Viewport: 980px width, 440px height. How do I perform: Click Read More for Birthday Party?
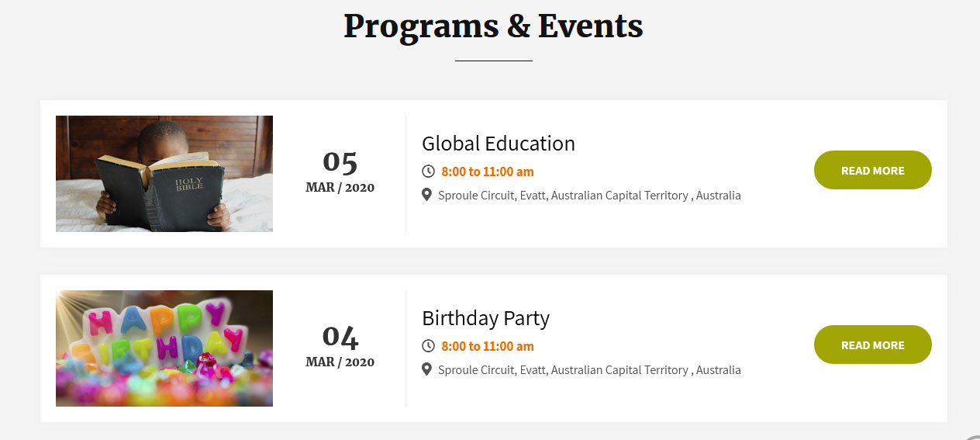(x=873, y=345)
